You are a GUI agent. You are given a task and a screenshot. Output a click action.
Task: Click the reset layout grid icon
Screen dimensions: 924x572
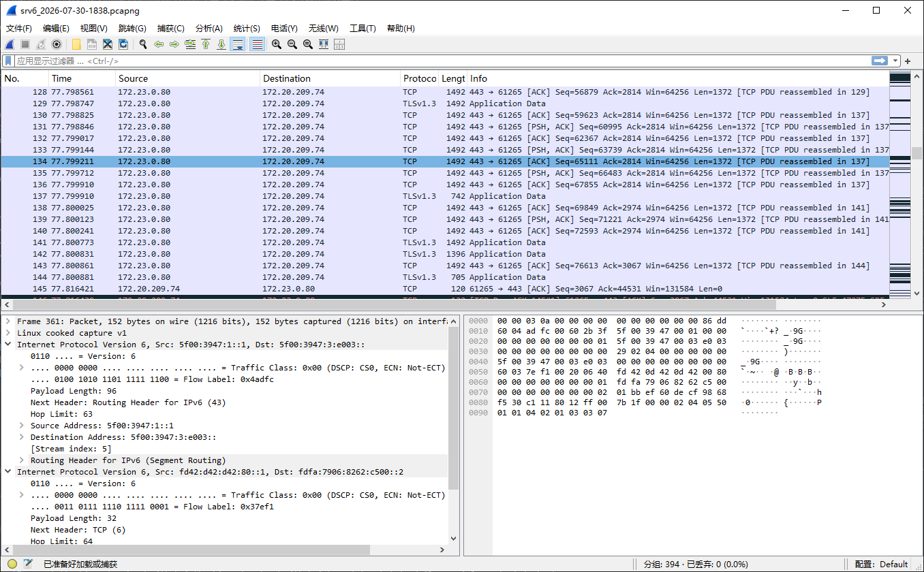coord(339,44)
